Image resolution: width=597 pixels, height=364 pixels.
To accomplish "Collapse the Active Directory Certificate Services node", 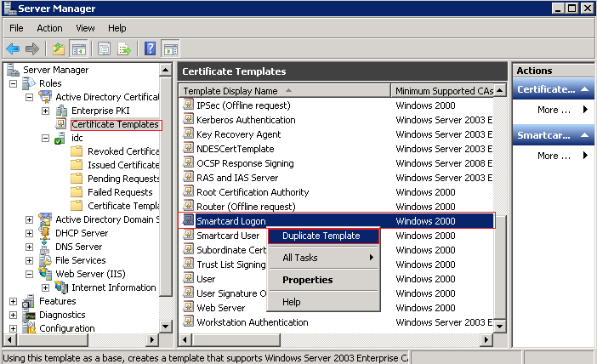I will point(29,97).
